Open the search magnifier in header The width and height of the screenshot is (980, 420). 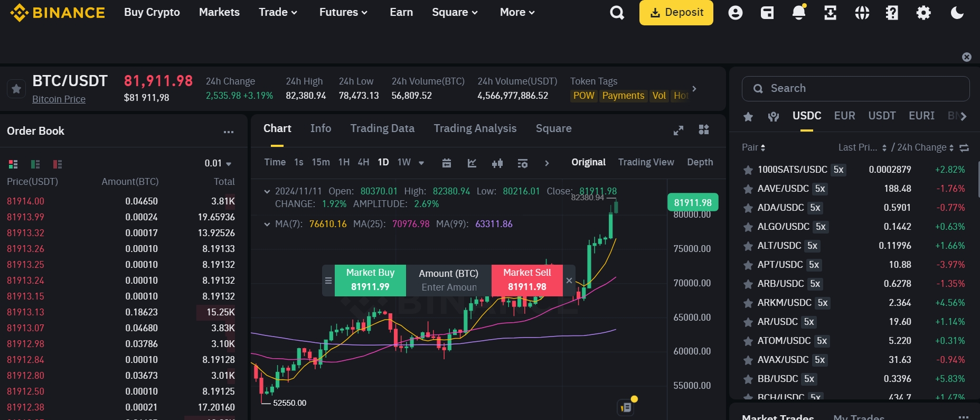pos(617,13)
